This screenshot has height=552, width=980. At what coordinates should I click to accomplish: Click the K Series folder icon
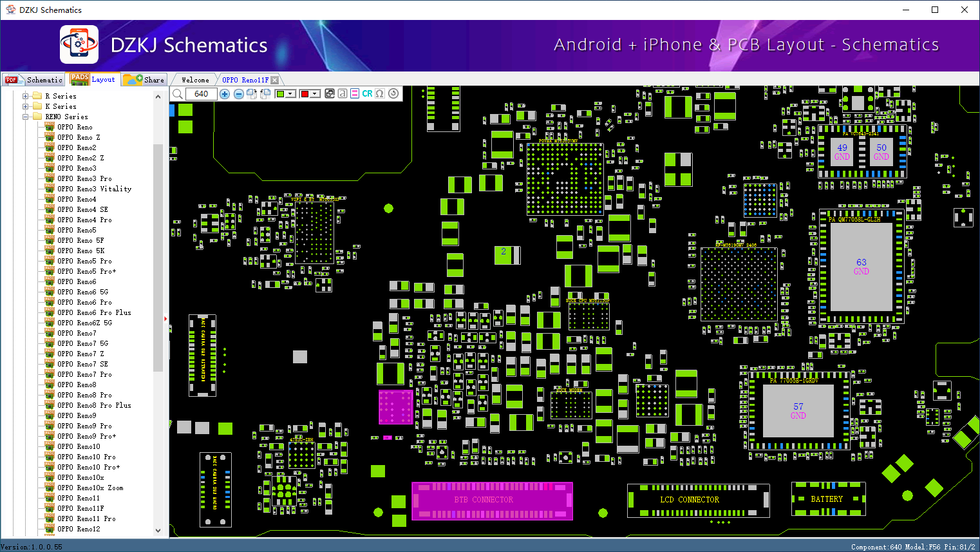[x=37, y=106]
